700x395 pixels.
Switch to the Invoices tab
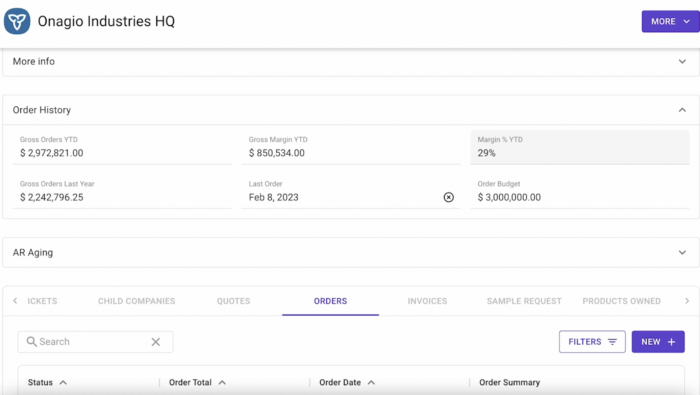point(427,301)
